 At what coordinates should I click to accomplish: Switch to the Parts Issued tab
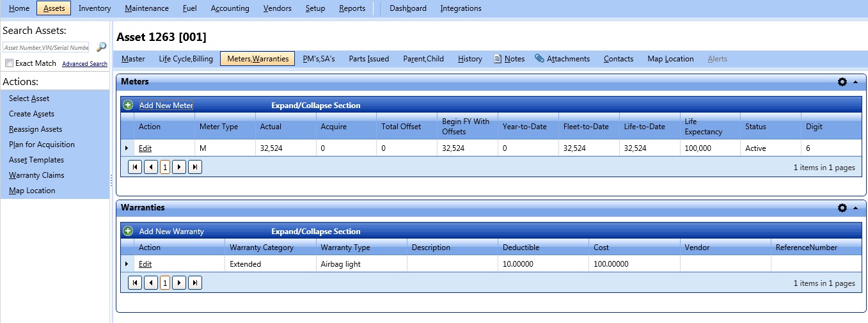click(369, 59)
